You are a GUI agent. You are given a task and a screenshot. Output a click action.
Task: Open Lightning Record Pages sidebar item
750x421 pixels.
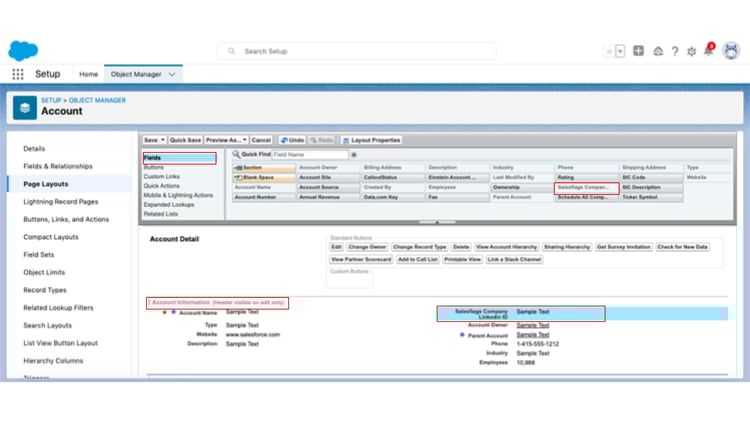pos(61,202)
